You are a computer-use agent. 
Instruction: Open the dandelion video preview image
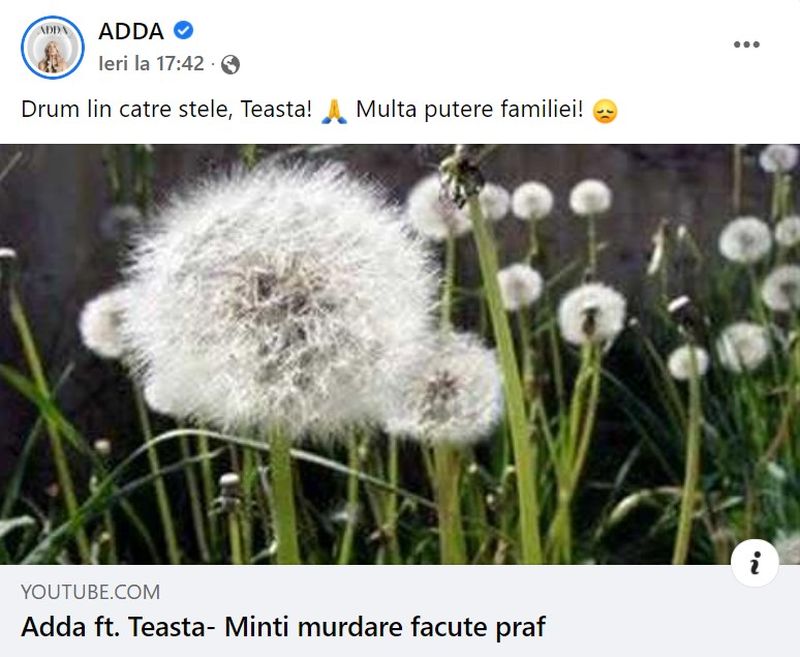tap(400, 354)
